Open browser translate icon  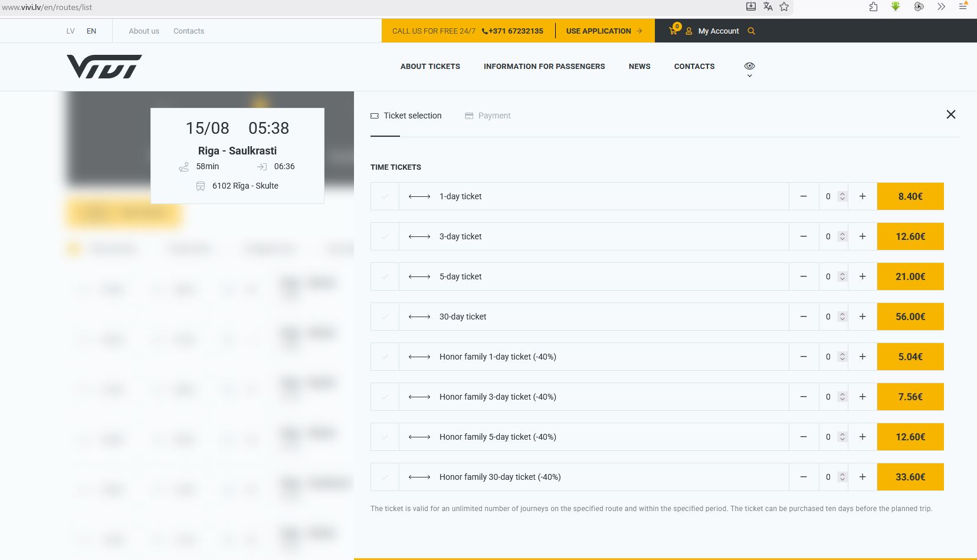[x=768, y=6]
